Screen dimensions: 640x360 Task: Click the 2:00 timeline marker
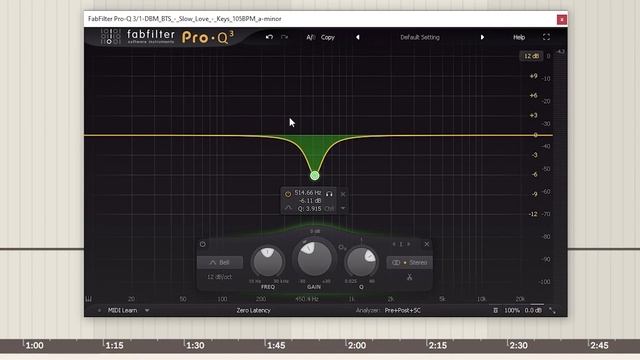pyautogui.click(x=357, y=345)
